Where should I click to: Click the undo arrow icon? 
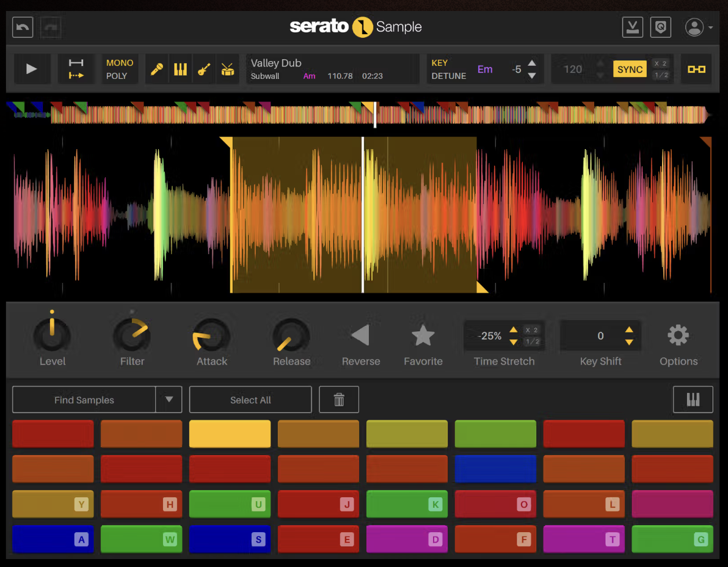click(x=23, y=27)
